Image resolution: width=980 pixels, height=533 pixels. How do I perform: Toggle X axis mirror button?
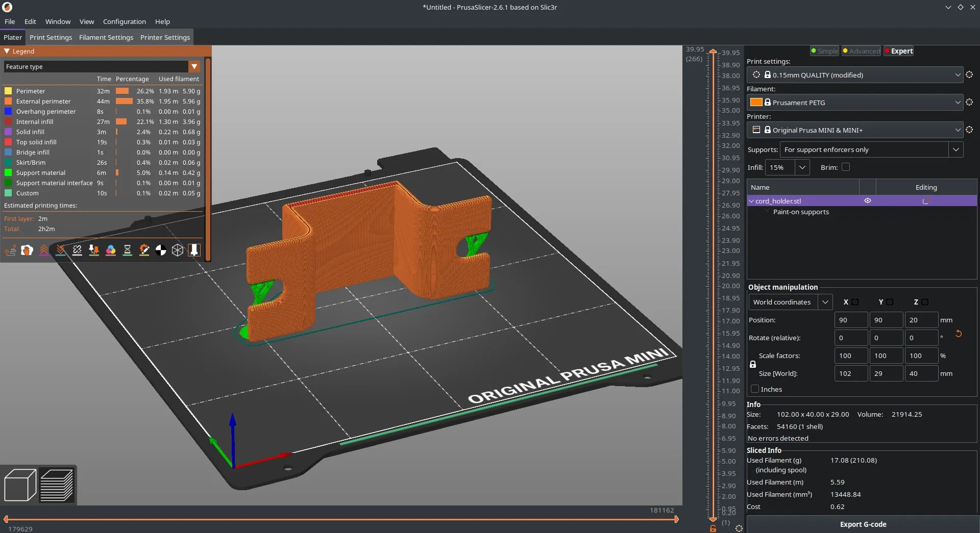click(x=855, y=302)
